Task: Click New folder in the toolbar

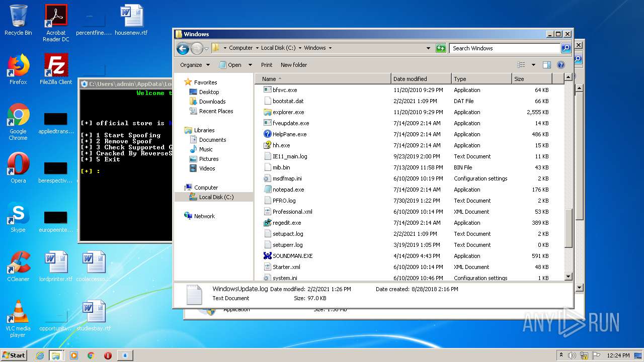Action: click(x=294, y=65)
